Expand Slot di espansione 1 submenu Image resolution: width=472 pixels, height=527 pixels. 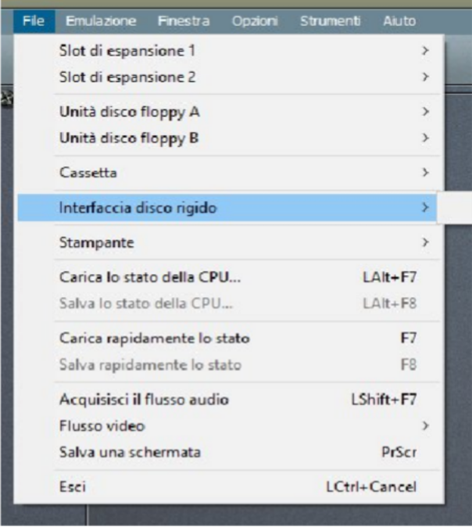click(x=227, y=51)
